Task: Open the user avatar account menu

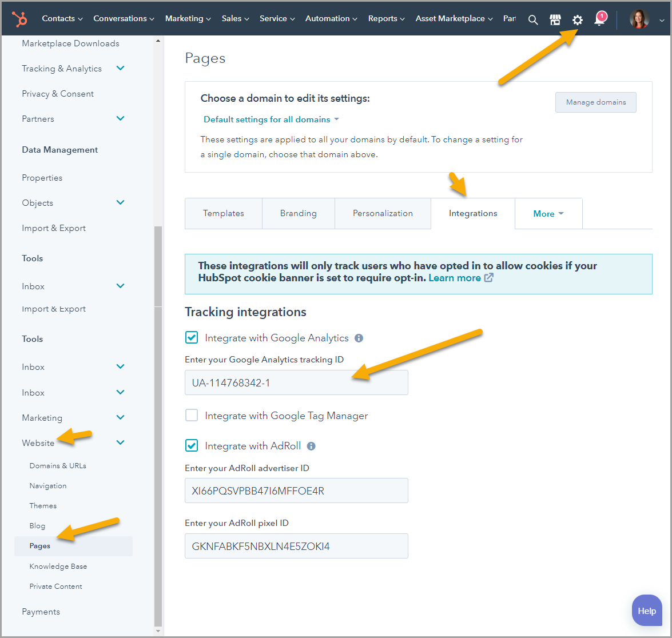Action: (639, 19)
